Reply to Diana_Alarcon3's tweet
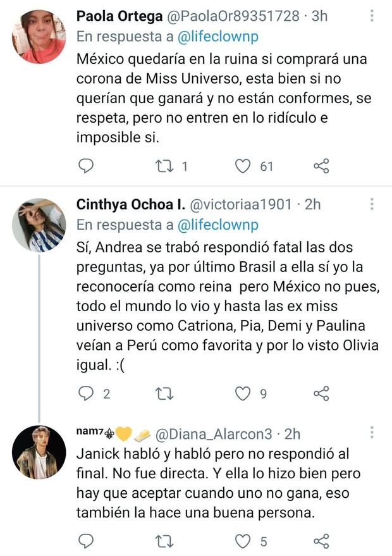This screenshot has height=556, width=392. 85,541
